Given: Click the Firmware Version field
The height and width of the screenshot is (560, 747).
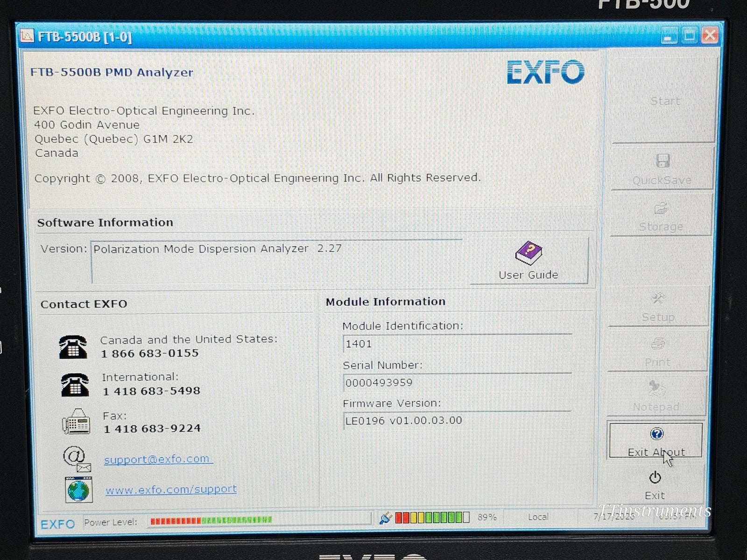Looking at the screenshot, I should [457, 420].
